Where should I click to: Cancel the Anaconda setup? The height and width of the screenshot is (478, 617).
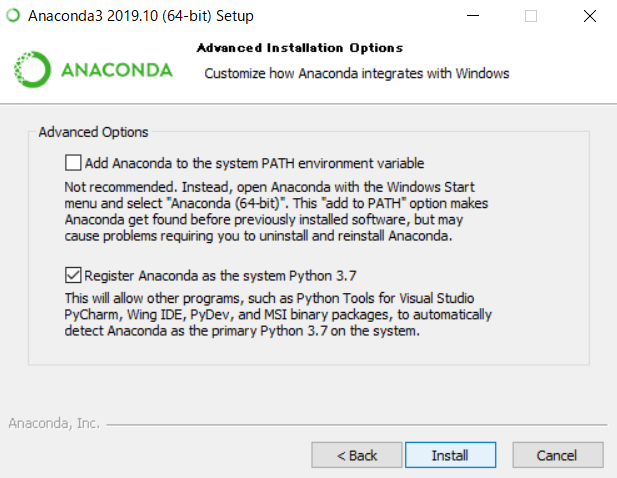coord(556,455)
